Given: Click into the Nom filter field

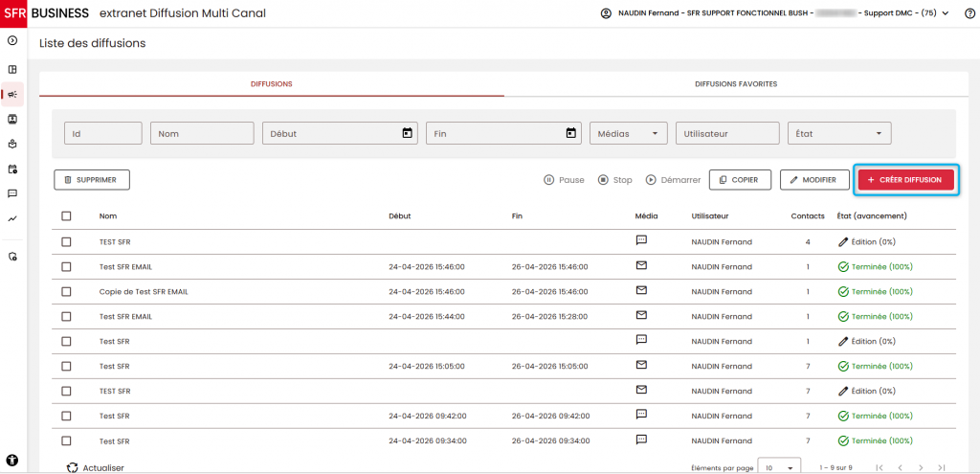Looking at the screenshot, I should [x=202, y=133].
